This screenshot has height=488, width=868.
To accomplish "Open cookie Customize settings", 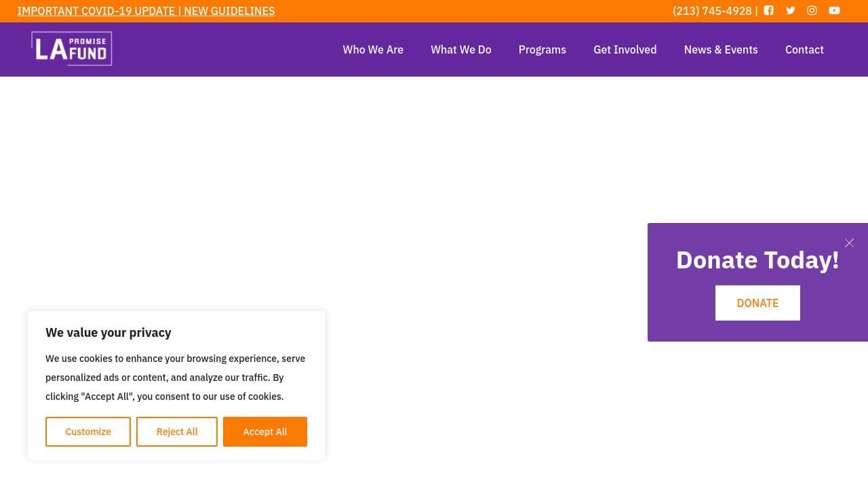I will click(x=88, y=432).
